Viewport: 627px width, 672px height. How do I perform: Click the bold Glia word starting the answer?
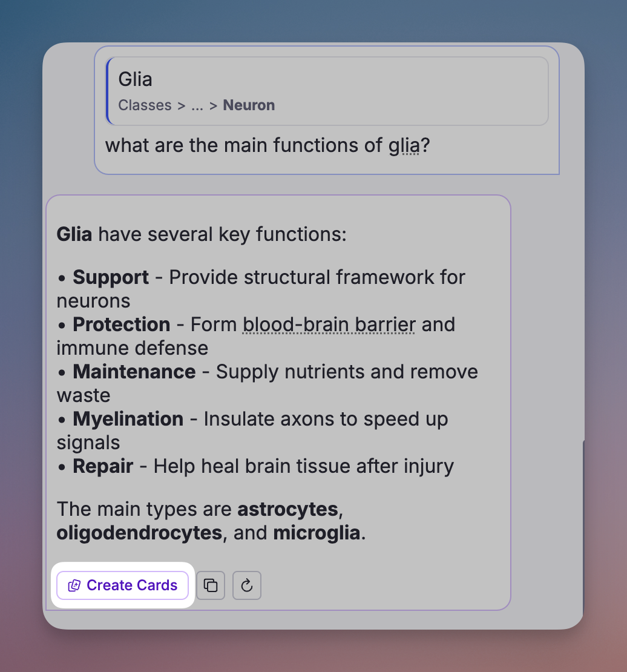coord(74,234)
